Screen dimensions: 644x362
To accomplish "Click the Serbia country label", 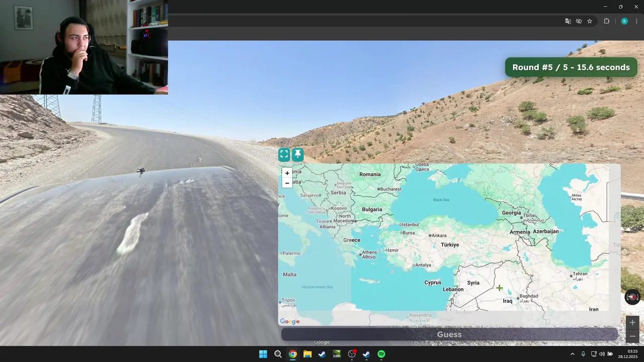I will point(338,193).
